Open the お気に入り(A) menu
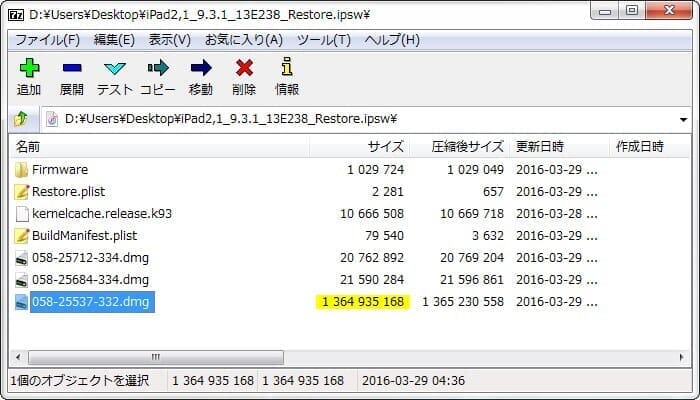Viewport: 700px width, 400px height. (244, 40)
